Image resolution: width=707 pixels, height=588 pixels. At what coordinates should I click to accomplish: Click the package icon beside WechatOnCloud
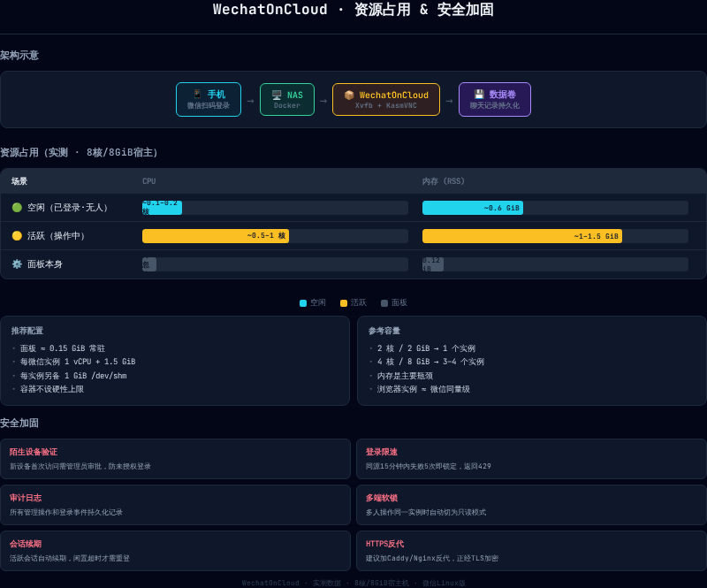[349, 95]
